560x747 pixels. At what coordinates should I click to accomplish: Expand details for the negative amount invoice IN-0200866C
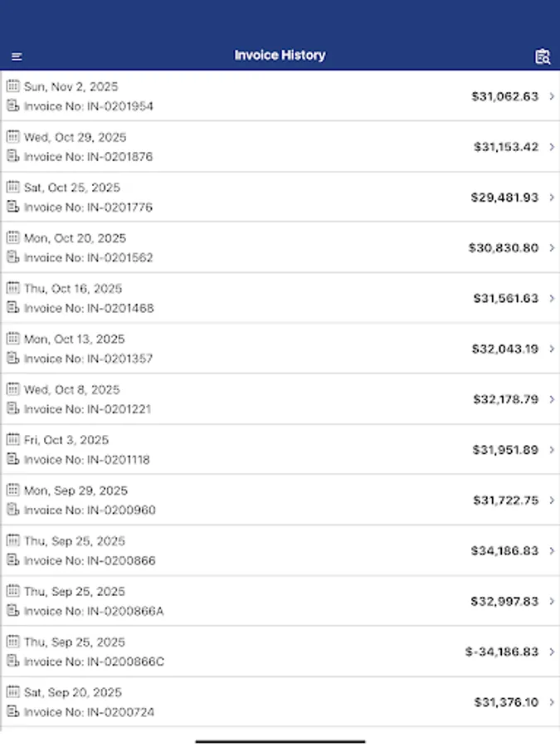(550, 652)
